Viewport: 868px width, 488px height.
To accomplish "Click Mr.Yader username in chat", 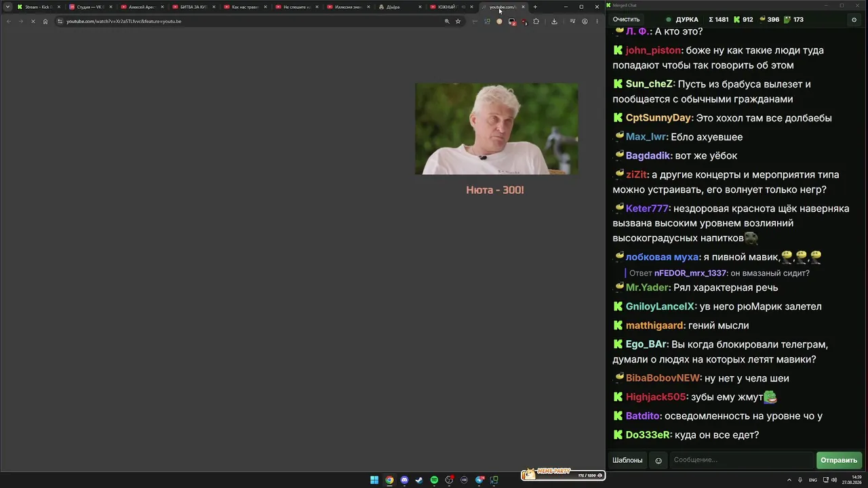I will coord(647,287).
